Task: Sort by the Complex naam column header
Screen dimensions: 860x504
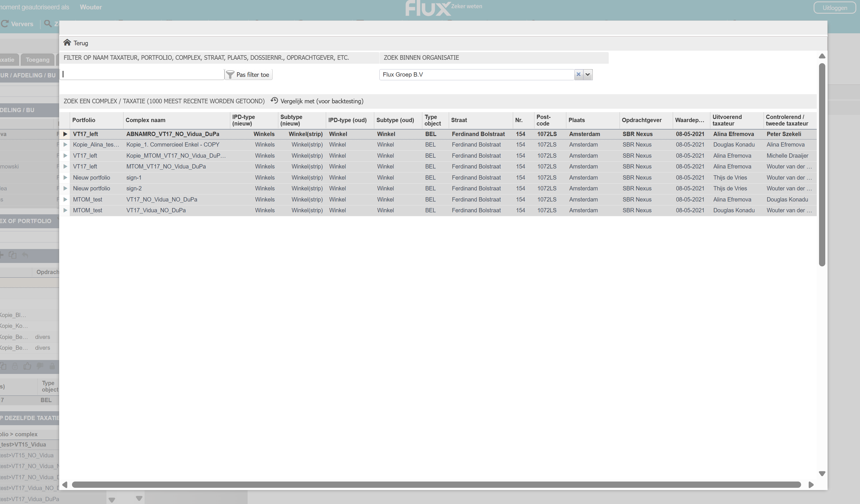Action: [x=176, y=120]
